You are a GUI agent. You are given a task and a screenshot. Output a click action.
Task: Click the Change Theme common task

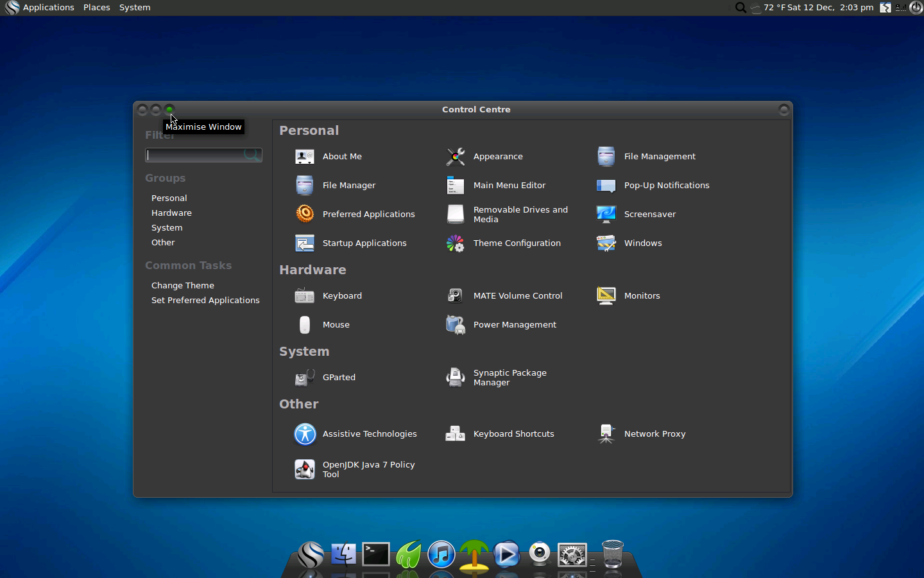pyautogui.click(x=183, y=286)
